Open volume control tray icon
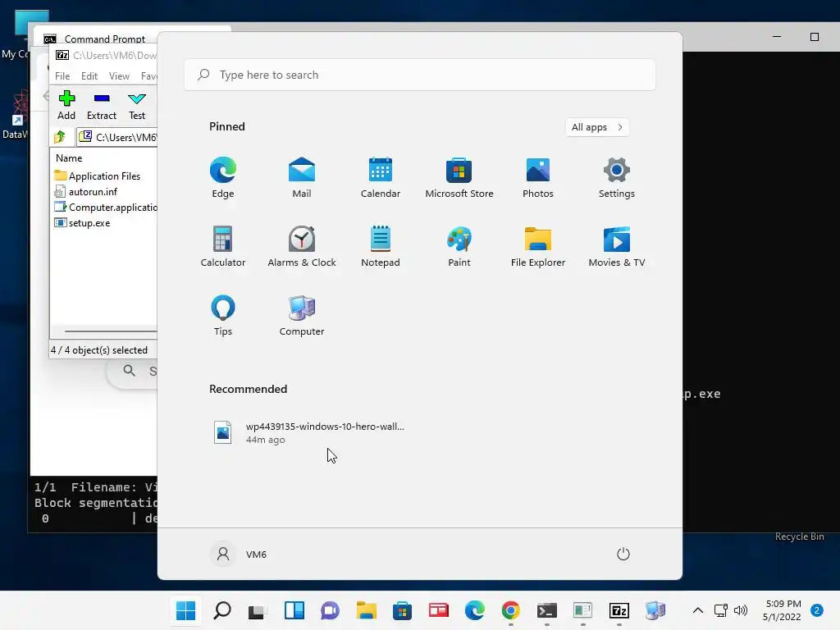 (741, 610)
